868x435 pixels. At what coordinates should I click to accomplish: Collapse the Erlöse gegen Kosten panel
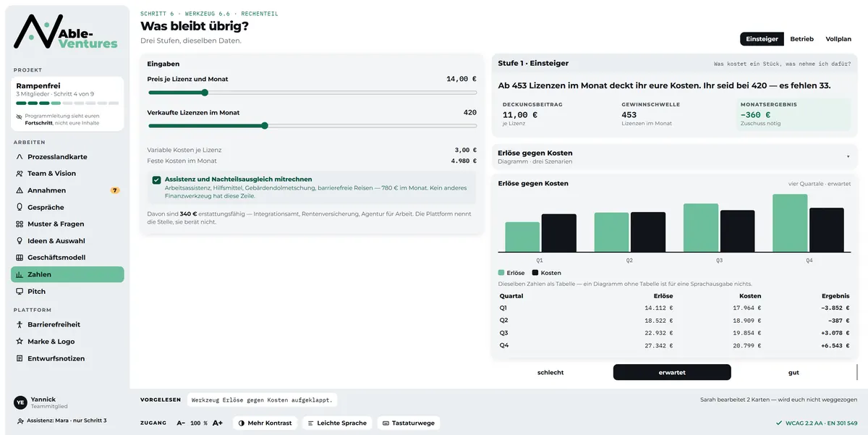tap(675, 156)
